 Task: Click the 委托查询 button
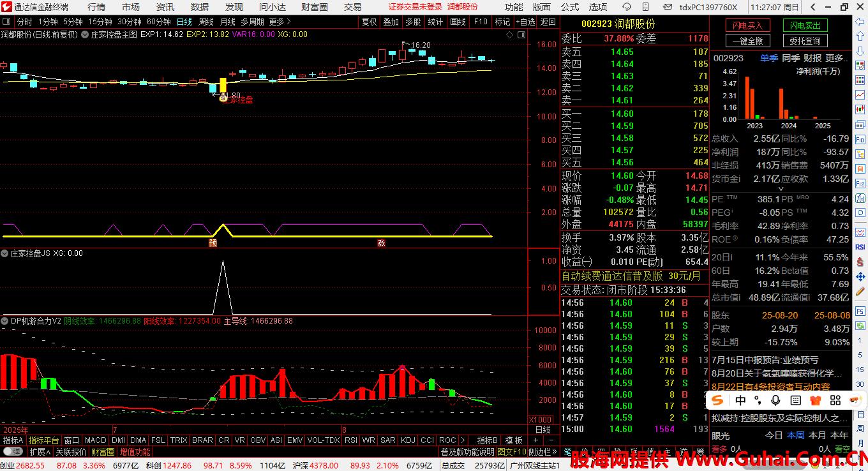(805, 41)
